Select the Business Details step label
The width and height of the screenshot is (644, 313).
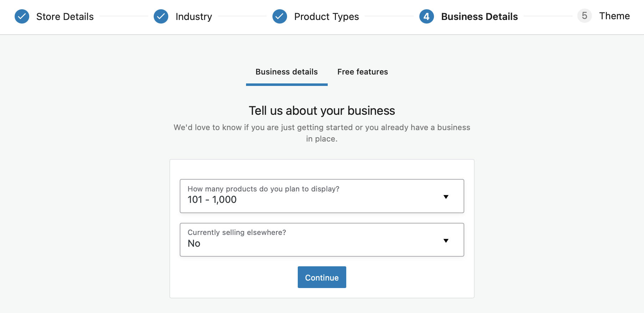[479, 16]
